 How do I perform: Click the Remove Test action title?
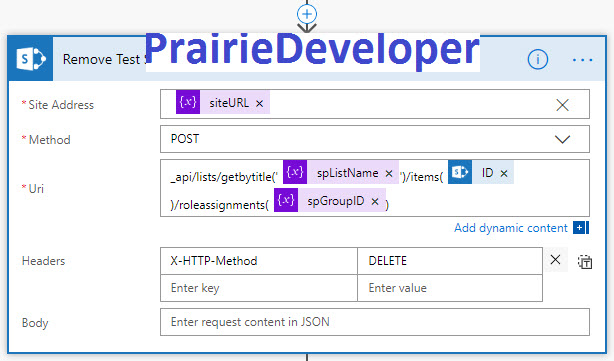(x=104, y=59)
